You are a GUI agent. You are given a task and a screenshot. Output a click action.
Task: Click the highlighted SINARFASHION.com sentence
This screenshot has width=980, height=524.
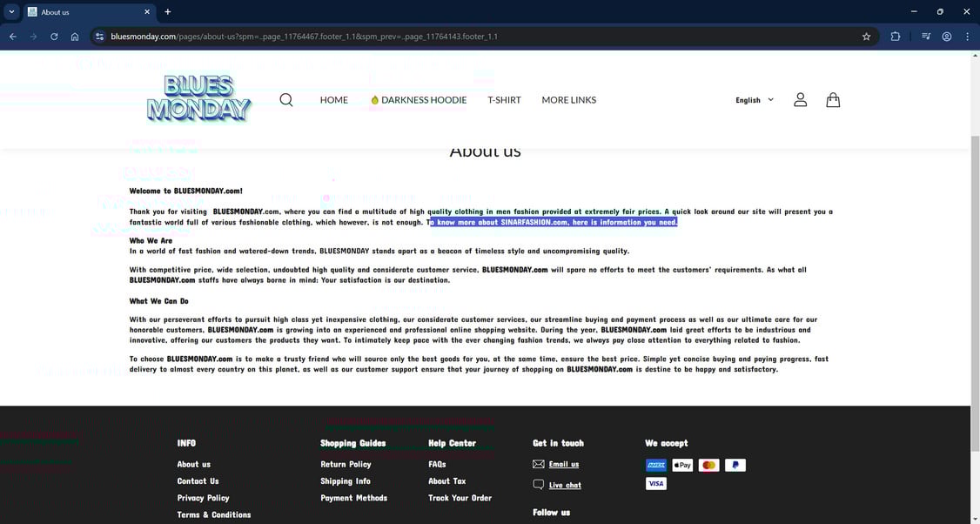(x=554, y=222)
